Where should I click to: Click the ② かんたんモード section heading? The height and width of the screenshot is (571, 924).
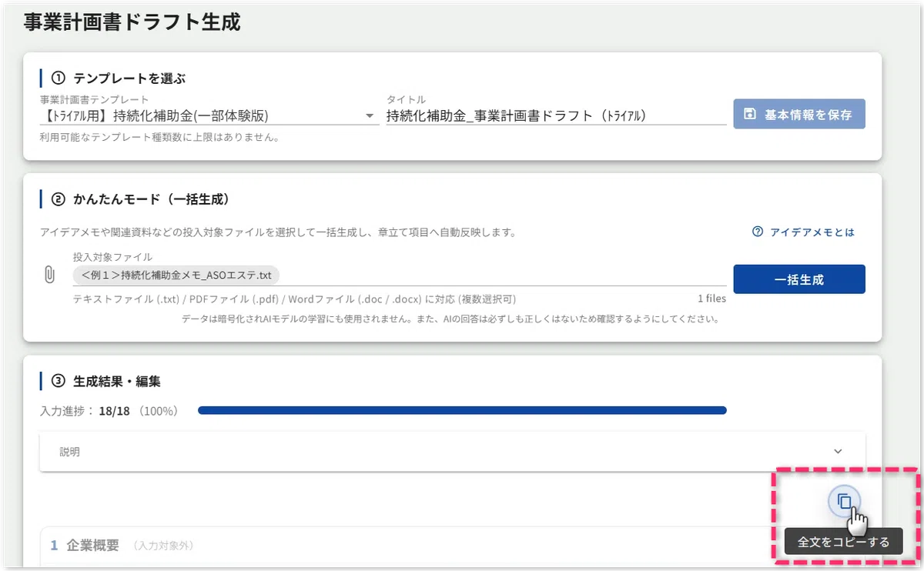(x=140, y=199)
